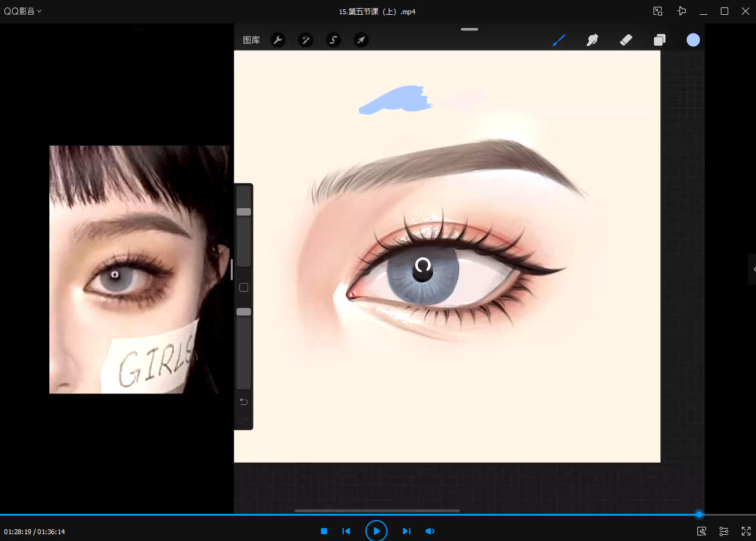Open the Adjustments magic wand tool
756x541 pixels.
(305, 40)
